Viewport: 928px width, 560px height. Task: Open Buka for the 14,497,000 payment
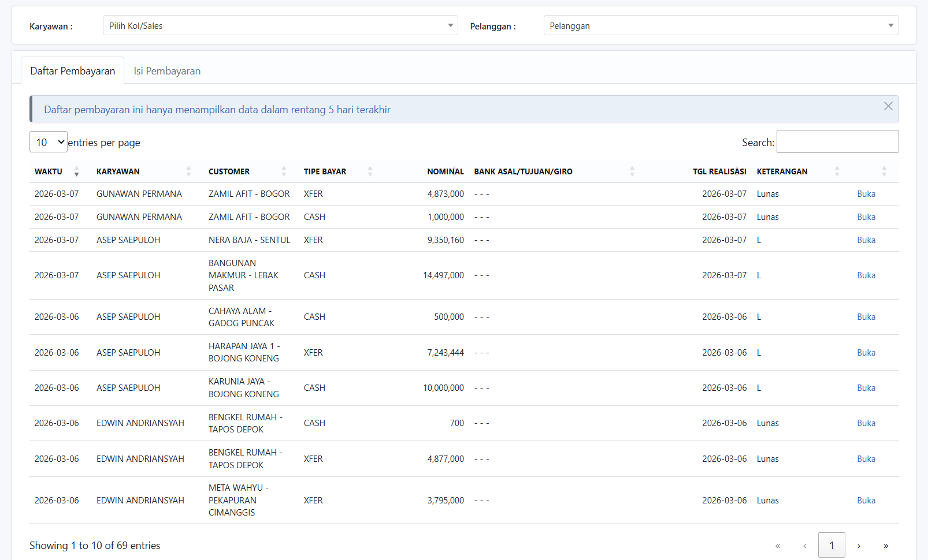866,275
